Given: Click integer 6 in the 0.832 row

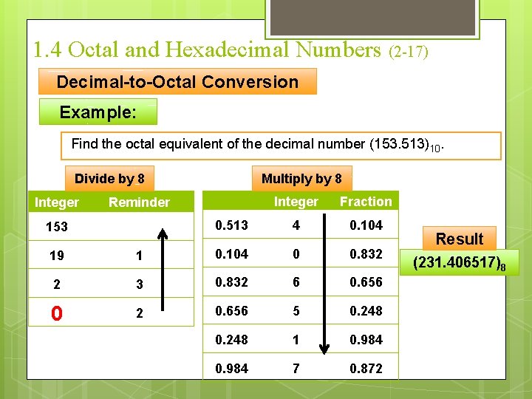Looking at the screenshot, I should [296, 282].
